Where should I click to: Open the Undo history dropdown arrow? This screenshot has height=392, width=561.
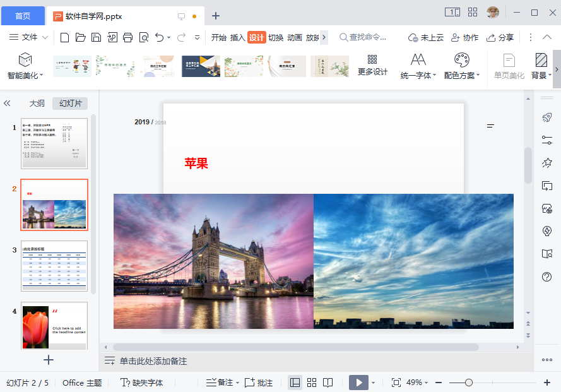pyautogui.click(x=169, y=37)
